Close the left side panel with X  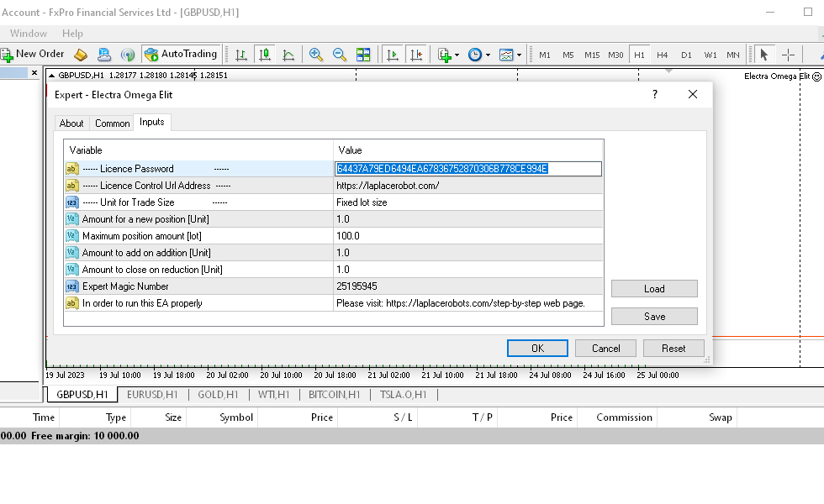pyautogui.click(x=34, y=73)
